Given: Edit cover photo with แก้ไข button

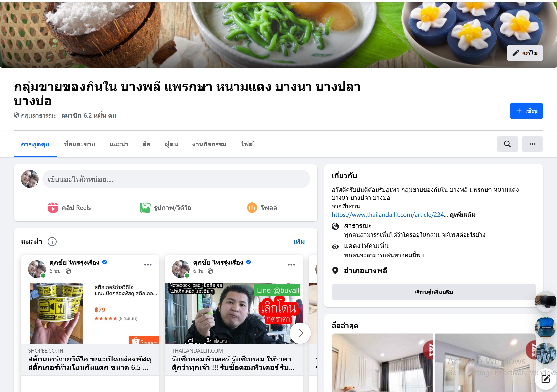Looking at the screenshot, I should click(x=525, y=53).
